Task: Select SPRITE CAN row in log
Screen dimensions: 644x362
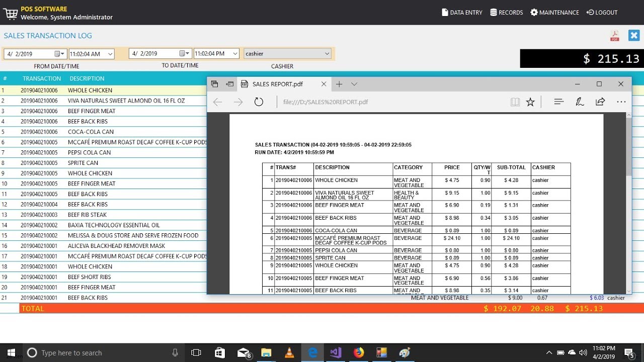Action: [x=103, y=163]
